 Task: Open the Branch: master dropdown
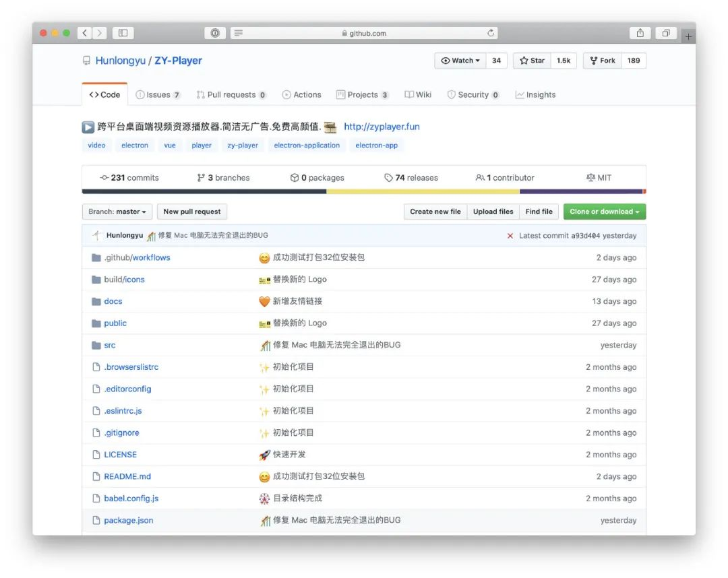point(117,212)
